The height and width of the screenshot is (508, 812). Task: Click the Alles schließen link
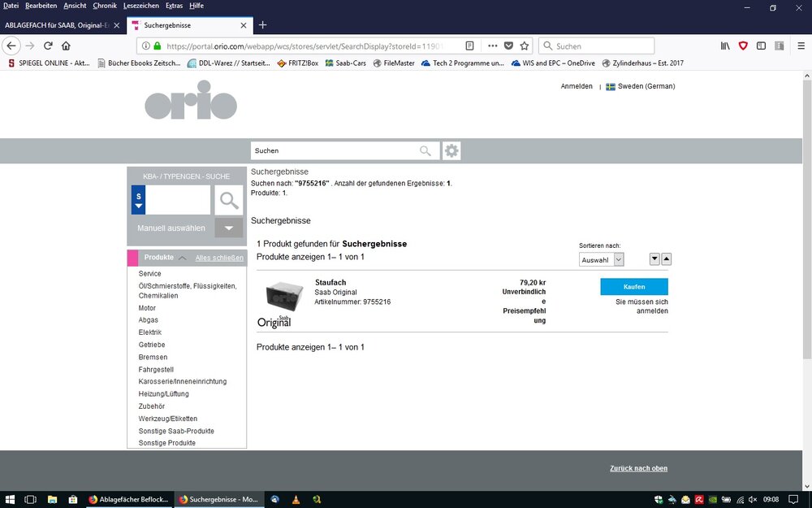click(219, 258)
